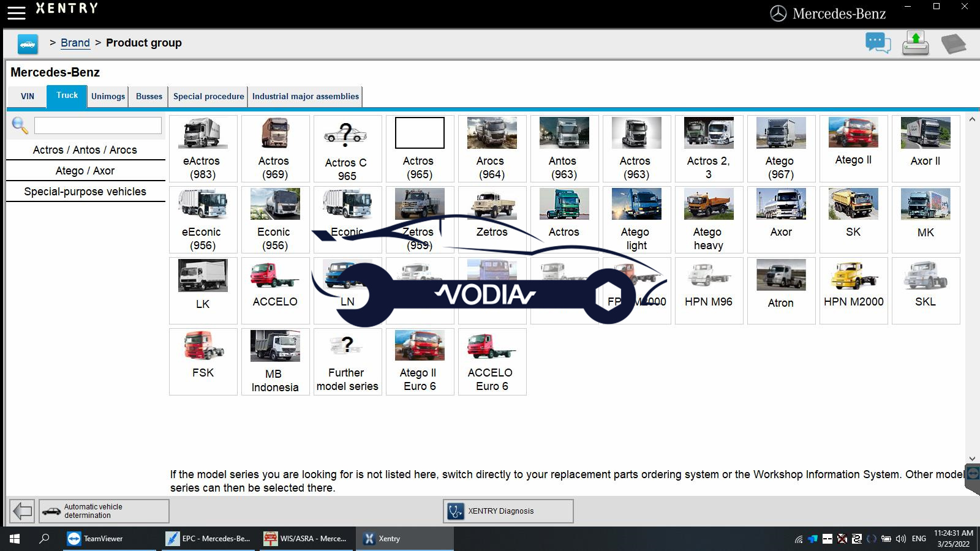This screenshot has width=980, height=551.
Task: Open the Antos (963) model series
Action: point(565,149)
